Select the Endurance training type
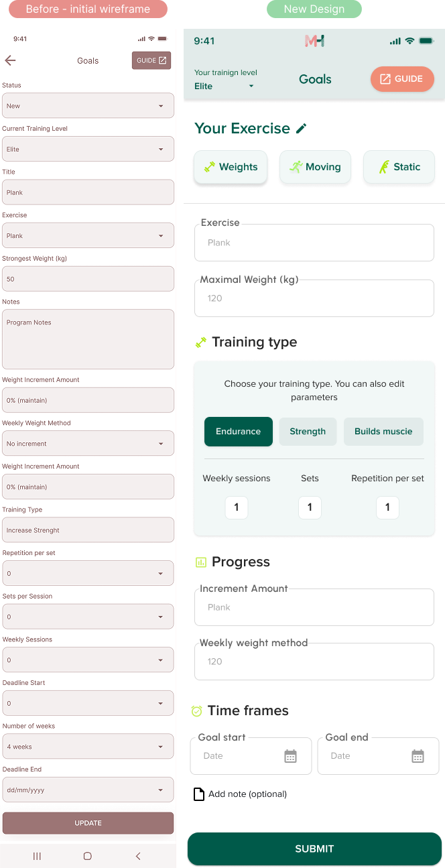Image resolution: width=445 pixels, height=868 pixels. click(238, 432)
